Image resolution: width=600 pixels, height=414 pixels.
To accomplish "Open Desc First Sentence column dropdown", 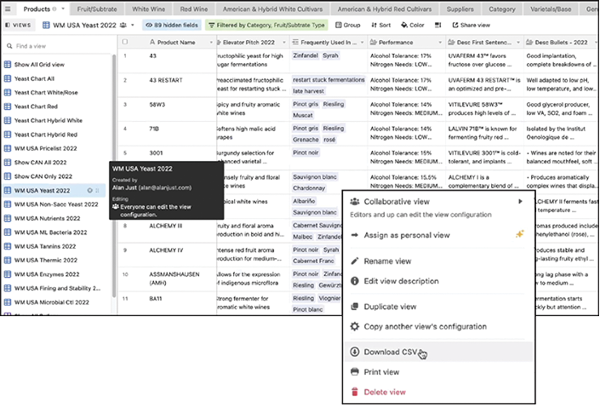I will pos(518,42).
